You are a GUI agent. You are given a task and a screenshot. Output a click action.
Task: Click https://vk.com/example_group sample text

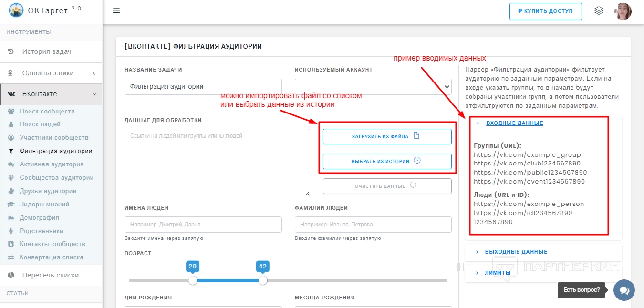coord(528,154)
